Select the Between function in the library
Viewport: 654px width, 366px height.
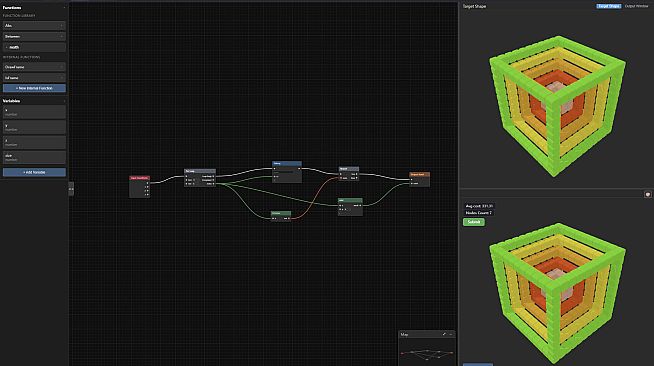click(x=34, y=36)
